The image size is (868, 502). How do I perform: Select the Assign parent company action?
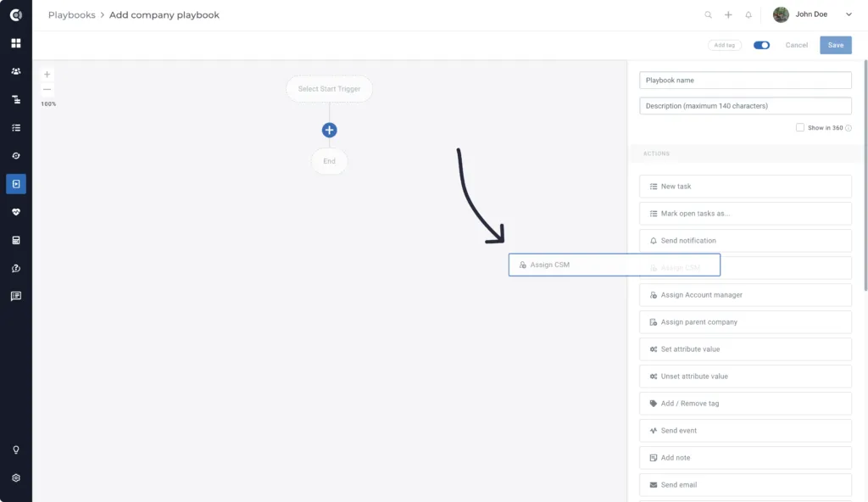(x=745, y=322)
